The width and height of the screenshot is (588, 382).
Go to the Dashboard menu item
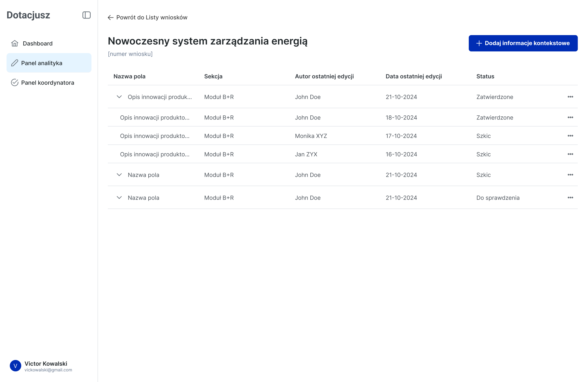[38, 44]
